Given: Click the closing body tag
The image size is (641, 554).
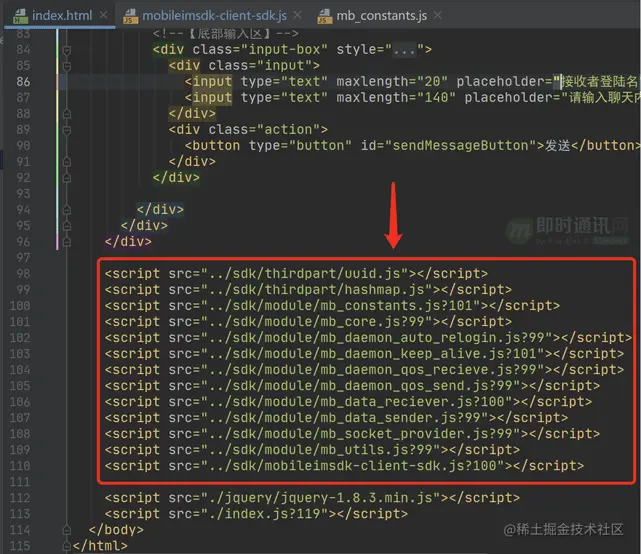Looking at the screenshot, I should pos(116,530).
